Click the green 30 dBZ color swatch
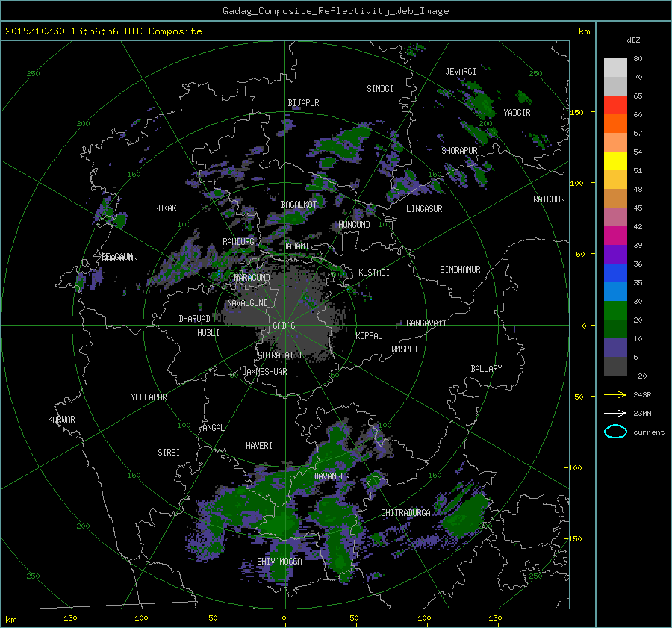This screenshot has width=672, height=628. (x=615, y=310)
